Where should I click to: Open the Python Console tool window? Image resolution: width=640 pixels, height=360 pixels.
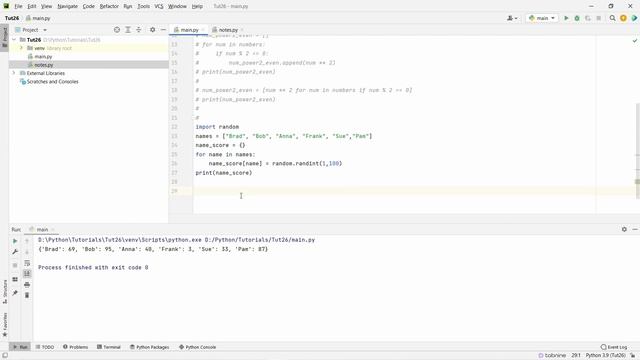coord(198,347)
